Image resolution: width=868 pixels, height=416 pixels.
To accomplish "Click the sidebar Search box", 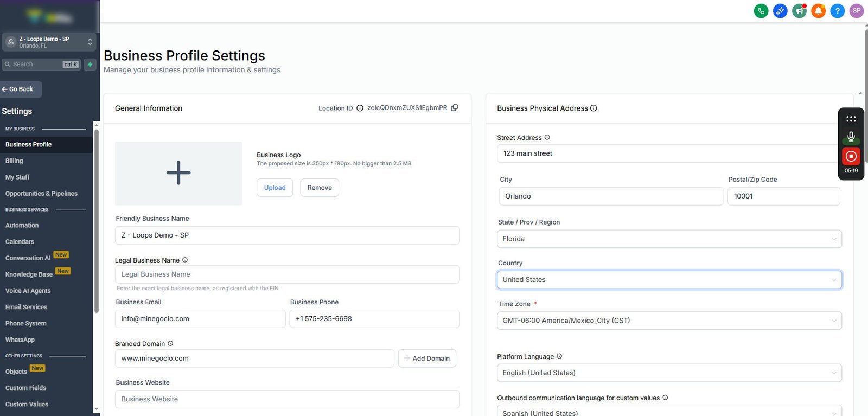I will 42,64.
